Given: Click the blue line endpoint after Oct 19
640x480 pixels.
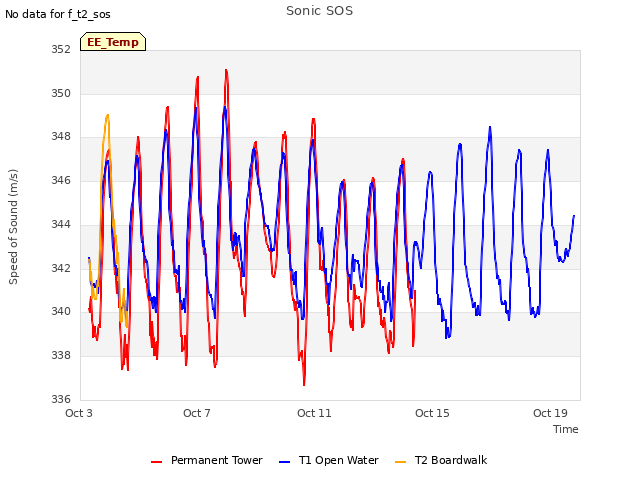Looking at the screenshot, I should click(574, 216).
